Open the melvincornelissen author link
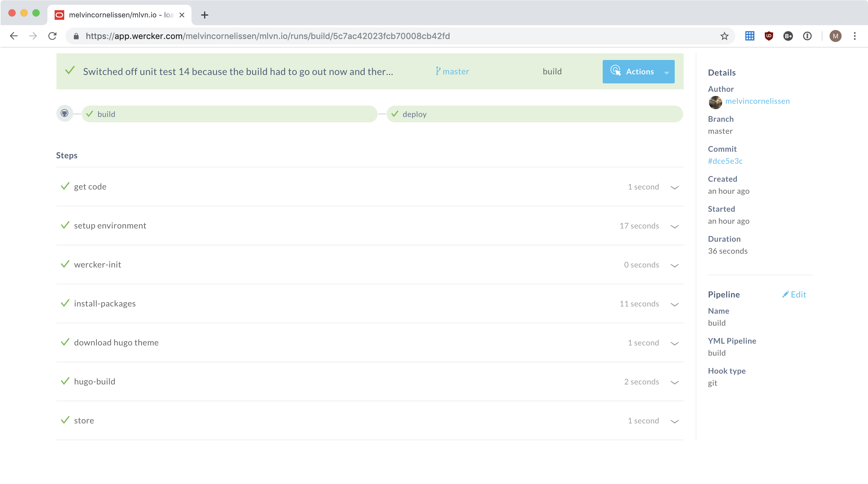The height and width of the screenshot is (484, 868). point(757,101)
